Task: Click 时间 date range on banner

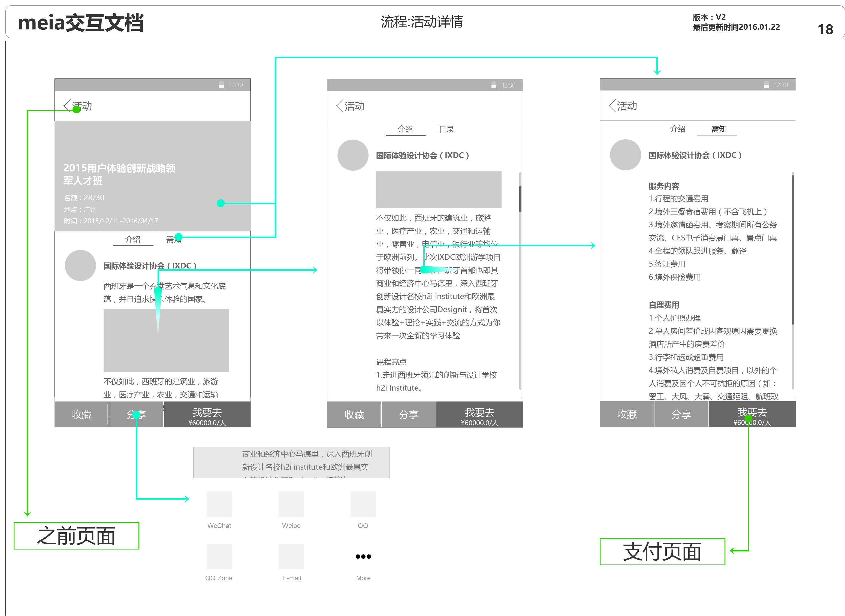Action: pos(111,221)
